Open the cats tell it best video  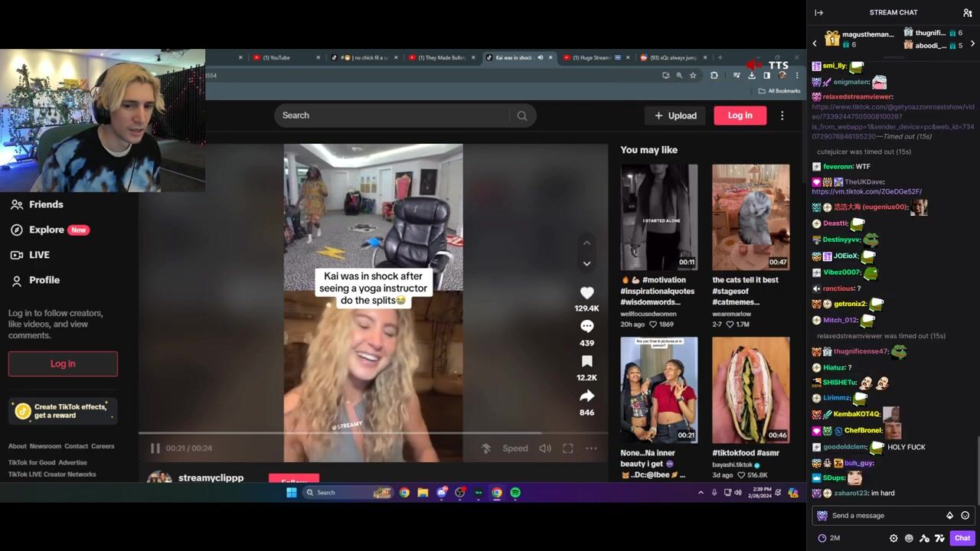[x=750, y=217]
